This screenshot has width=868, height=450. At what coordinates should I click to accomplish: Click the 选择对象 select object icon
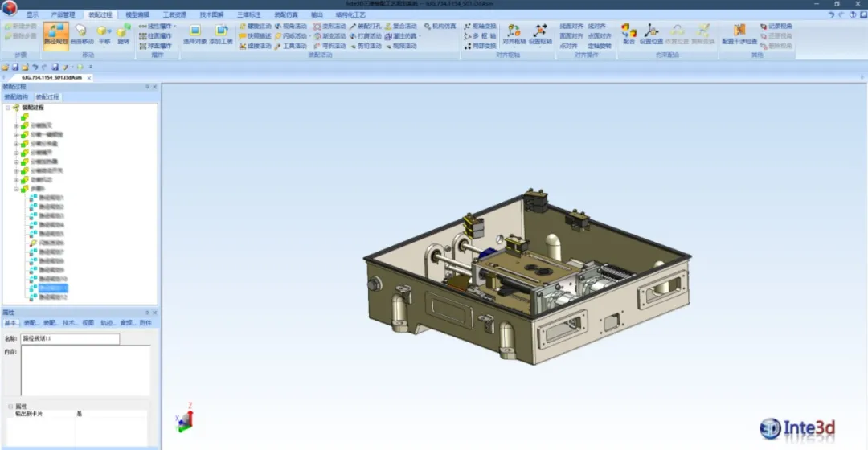point(194,34)
